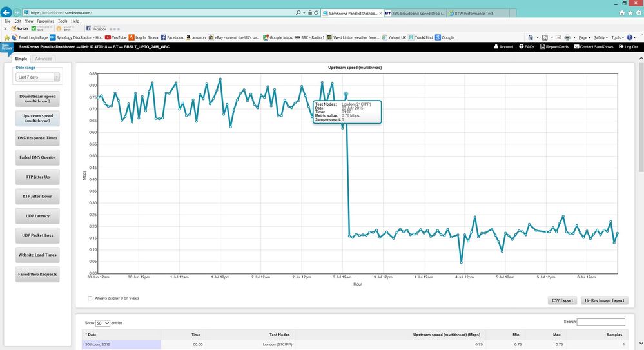The image size is (644, 350).
Task: Open the browser home icon
Action: [x=622, y=13]
